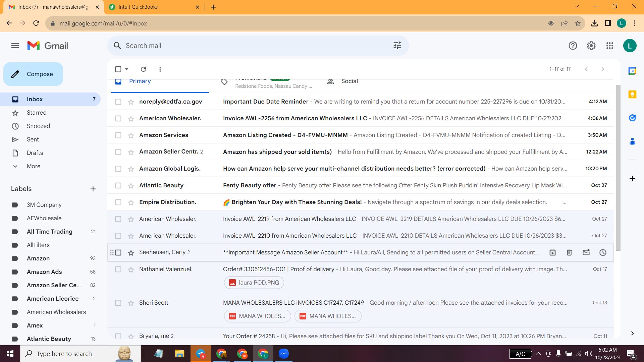Select the Empire Distribution email checkbox
The width and height of the screenshot is (644, 362).
(118, 202)
